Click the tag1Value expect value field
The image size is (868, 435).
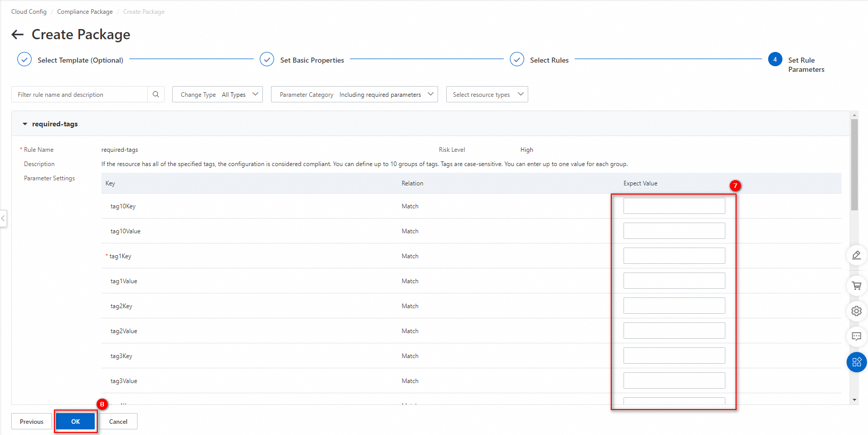[674, 281]
